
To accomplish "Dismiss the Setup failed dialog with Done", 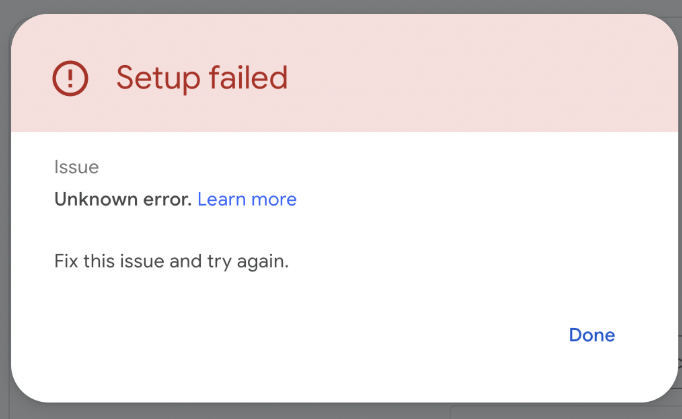I will [x=592, y=335].
